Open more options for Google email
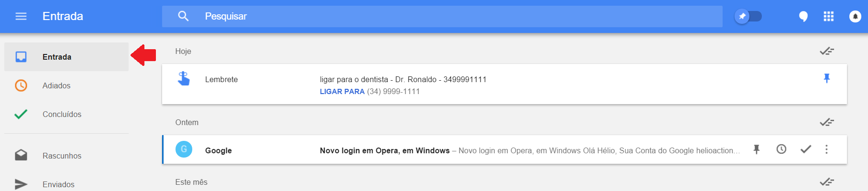Viewport: 868px width, 191px height. coord(826,149)
